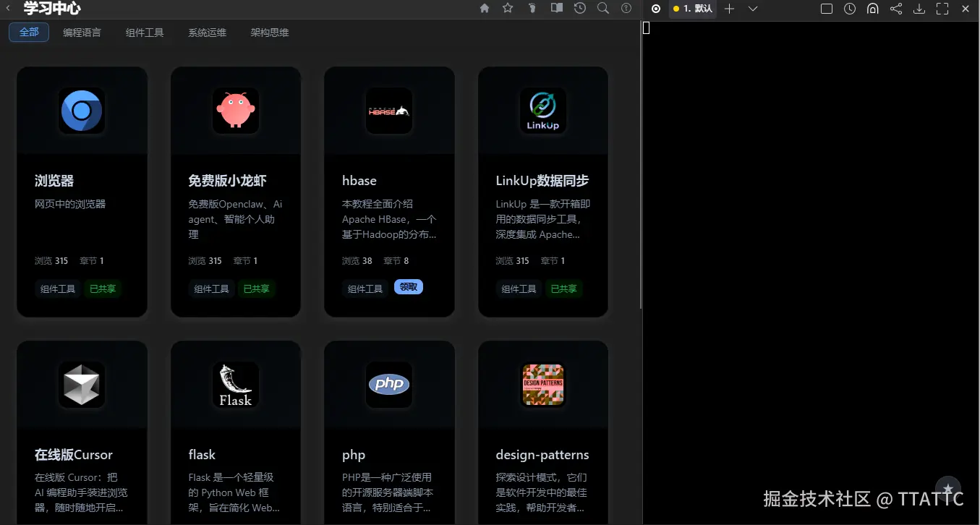980x525 pixels.
Task: Open the 在线版Cursor course title
Action: pos(74,455)
